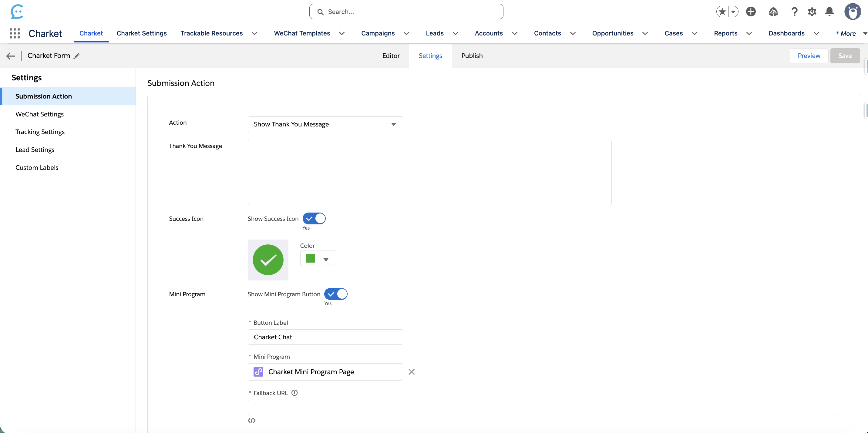Click the Fallback URL info icon
Viewport: 868px width, 433px height.
pos(294,393)
